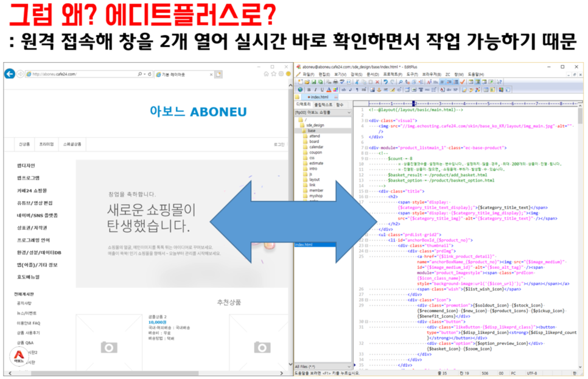Open the 상표권/저작권 category link
588x379 pixels.
coord(32,228)
